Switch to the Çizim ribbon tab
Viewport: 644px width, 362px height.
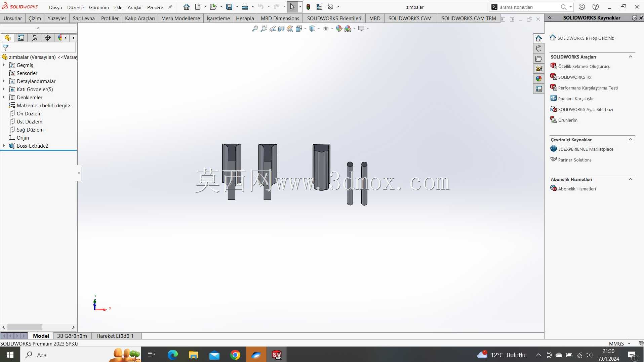35,18
